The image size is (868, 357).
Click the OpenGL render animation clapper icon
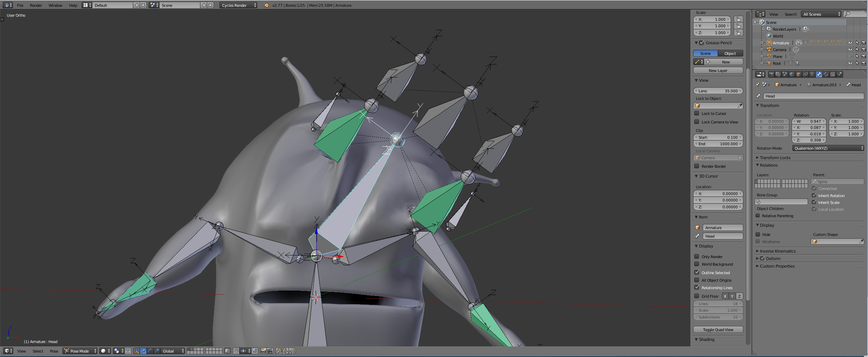[x=270, y=351]
